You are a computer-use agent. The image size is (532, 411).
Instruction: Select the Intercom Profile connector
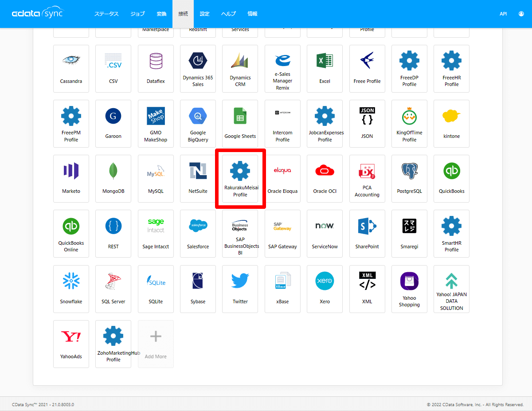tap(282, 124)
